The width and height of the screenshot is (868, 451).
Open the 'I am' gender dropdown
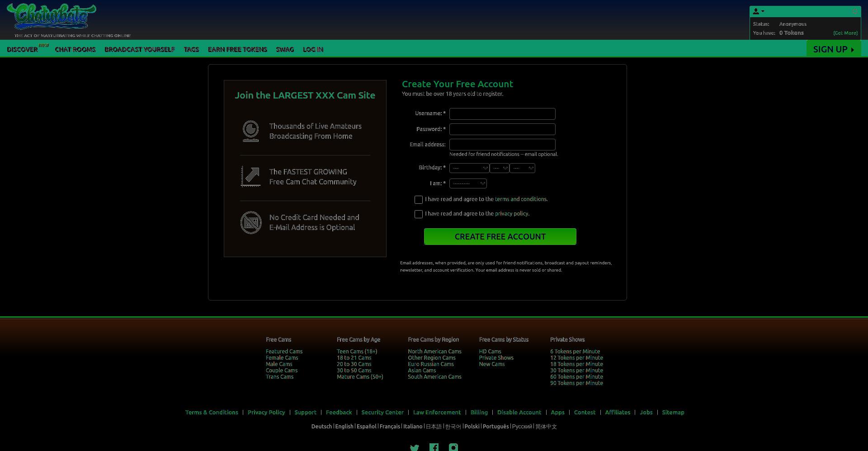(x=468, y=183)
